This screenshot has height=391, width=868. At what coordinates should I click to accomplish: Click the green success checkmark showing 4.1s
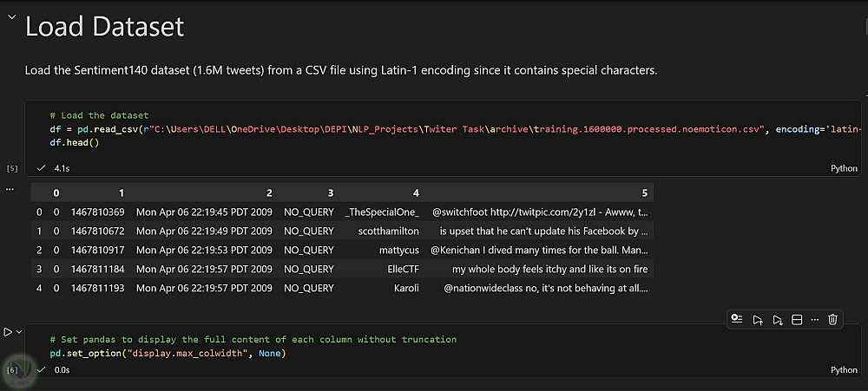coord(41,167)
